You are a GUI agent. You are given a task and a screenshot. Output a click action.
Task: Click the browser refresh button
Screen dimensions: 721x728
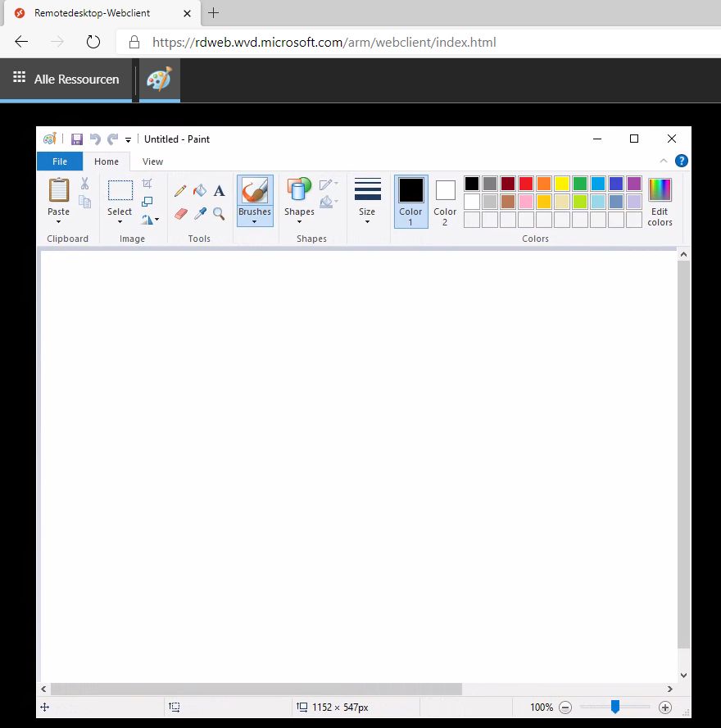[x=93, y=42]
